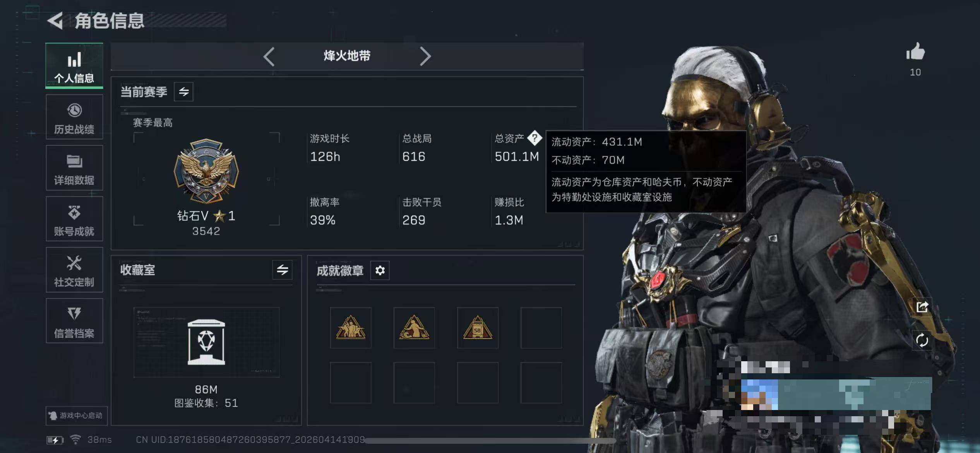The width and height of the screenshot is (980, 453).
Task: Switch to previous mode with left chevron
Action: [x=269, y=57]
